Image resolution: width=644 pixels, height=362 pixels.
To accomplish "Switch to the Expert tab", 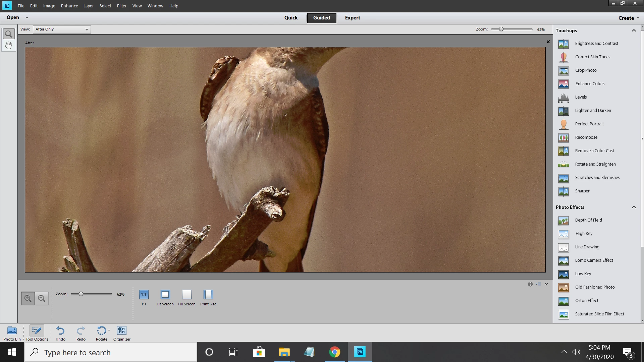I will point(352,18).
